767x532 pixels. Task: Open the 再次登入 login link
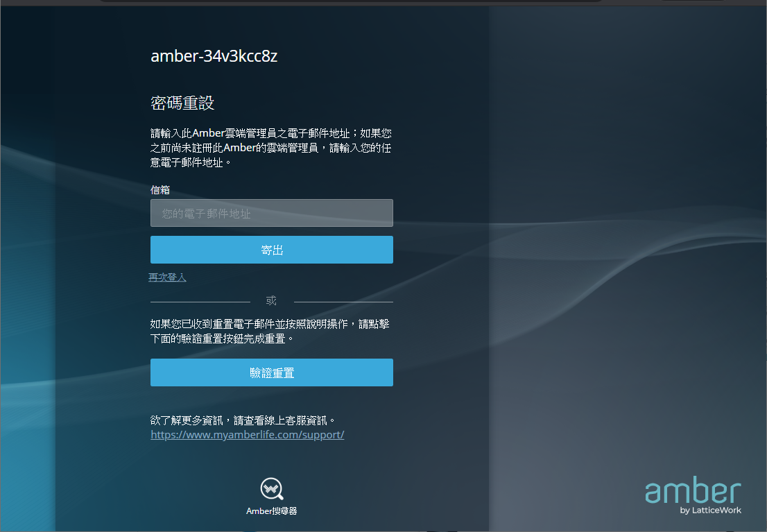(167, 277)
